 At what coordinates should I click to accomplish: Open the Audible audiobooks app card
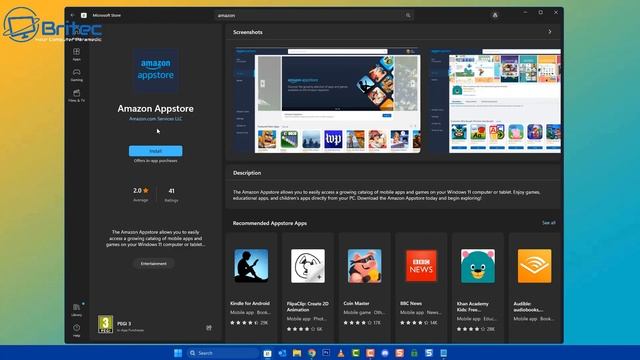click(x=534, y=287)
